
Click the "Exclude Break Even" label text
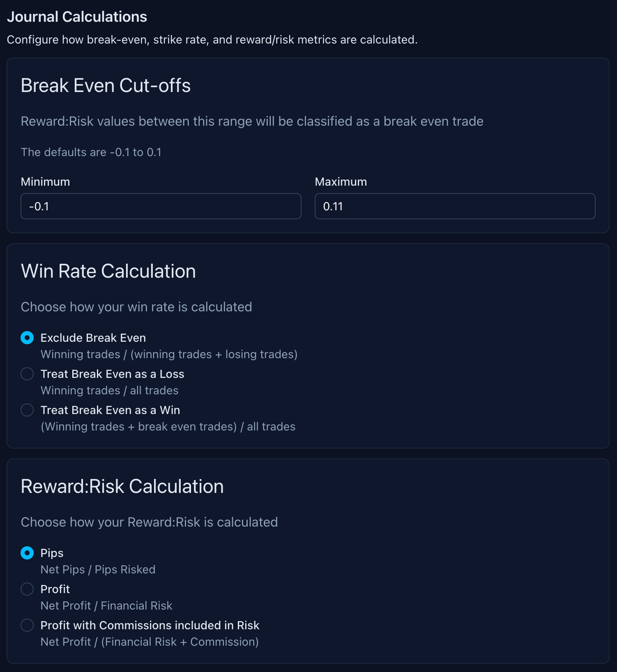93,338
